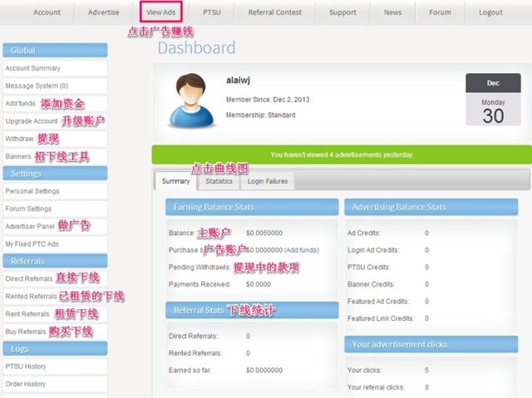Open the PTSU navigation item
The height and width of the screenshot is (398, 532).
point(212,12)
